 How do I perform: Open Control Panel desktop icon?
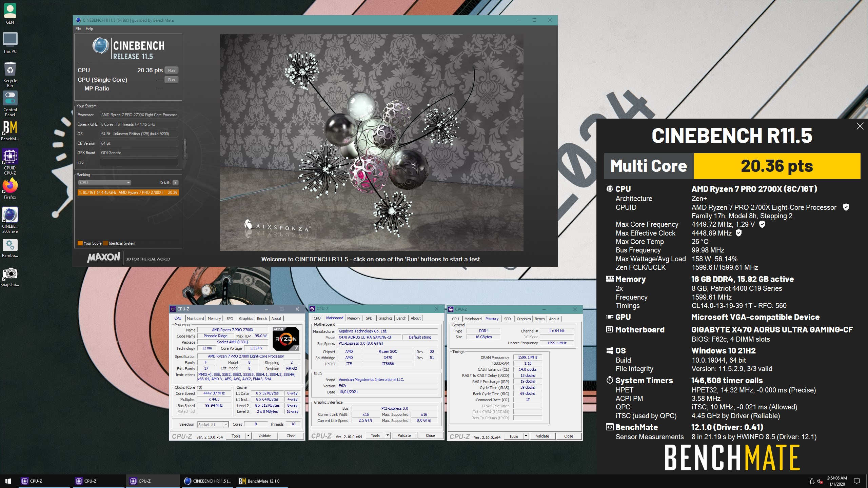10,103
